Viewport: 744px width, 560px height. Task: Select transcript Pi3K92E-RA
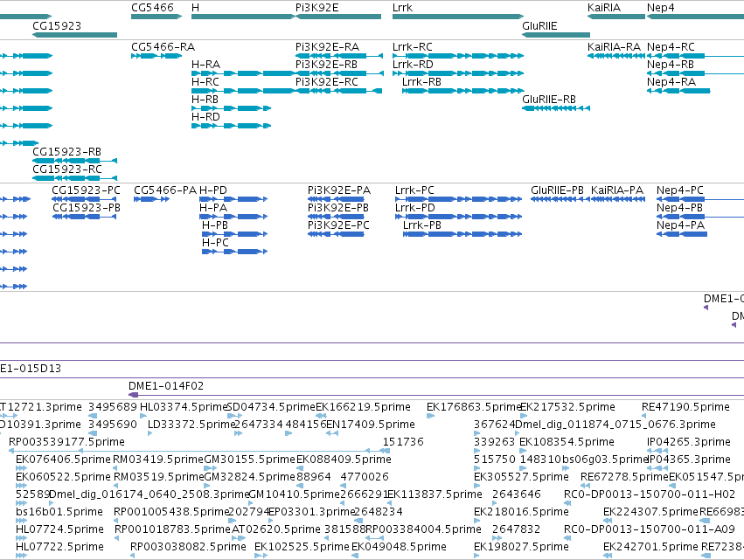coord(339,56)
